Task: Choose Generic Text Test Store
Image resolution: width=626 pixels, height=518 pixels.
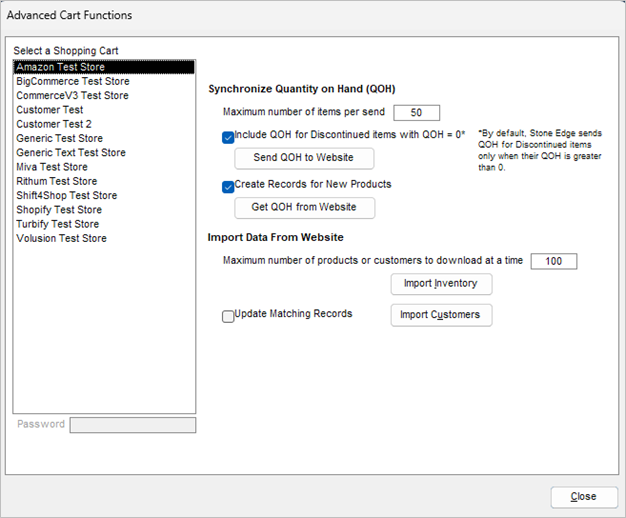Action: [x=104, y=153]
